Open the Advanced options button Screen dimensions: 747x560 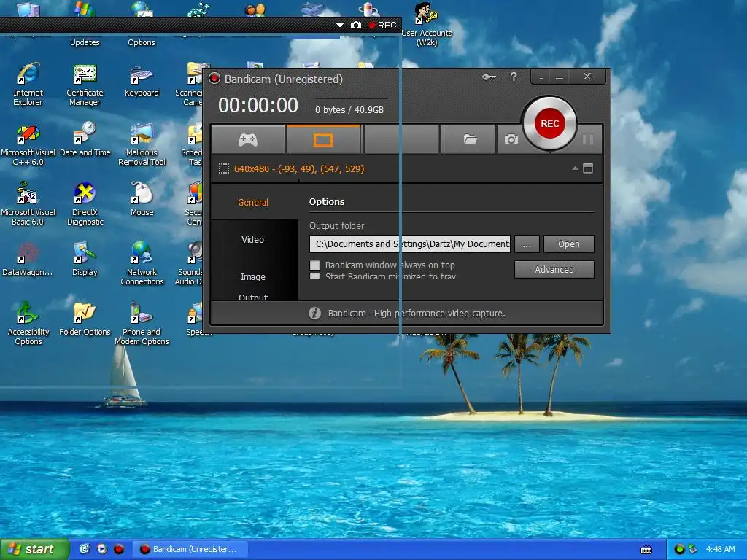(x=554, y=270)
